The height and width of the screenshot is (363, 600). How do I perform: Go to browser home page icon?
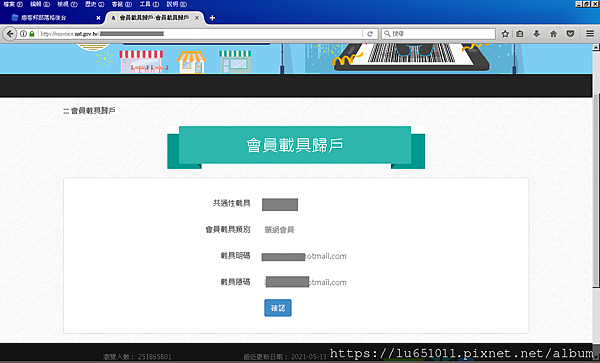point(553,34)
